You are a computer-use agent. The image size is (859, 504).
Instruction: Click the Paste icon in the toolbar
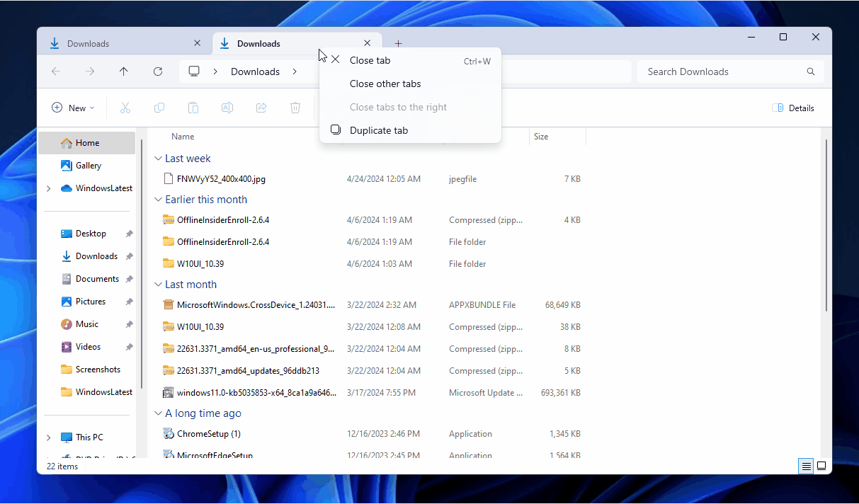(x=193, y=108)
